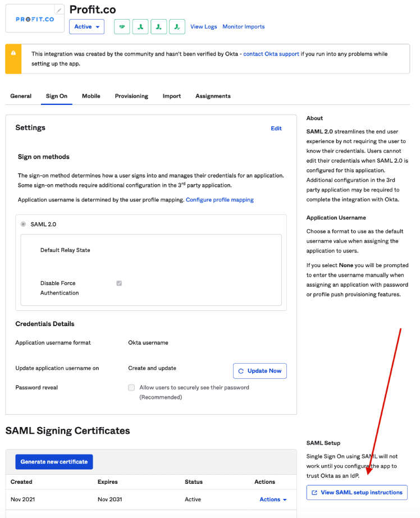The width and height of the screenshot is (420, 518).
Task: Click the 'Active' certificate status cell
Action: click(193, 499)
